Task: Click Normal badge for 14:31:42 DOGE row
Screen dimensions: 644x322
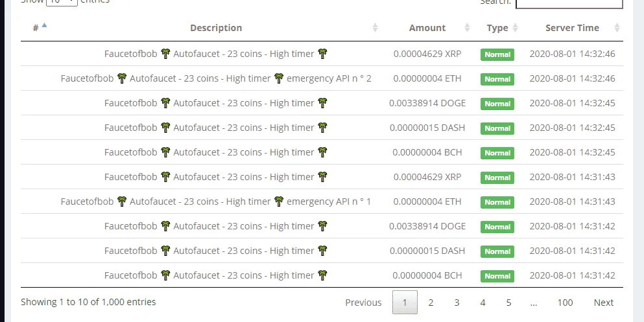Action: pyautogui.click(x=497, y=227)
